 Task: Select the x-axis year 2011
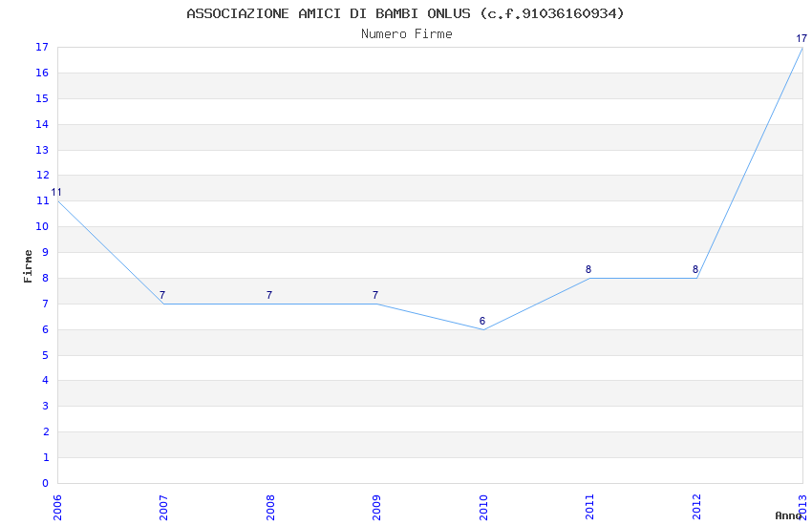click(589, 507)
